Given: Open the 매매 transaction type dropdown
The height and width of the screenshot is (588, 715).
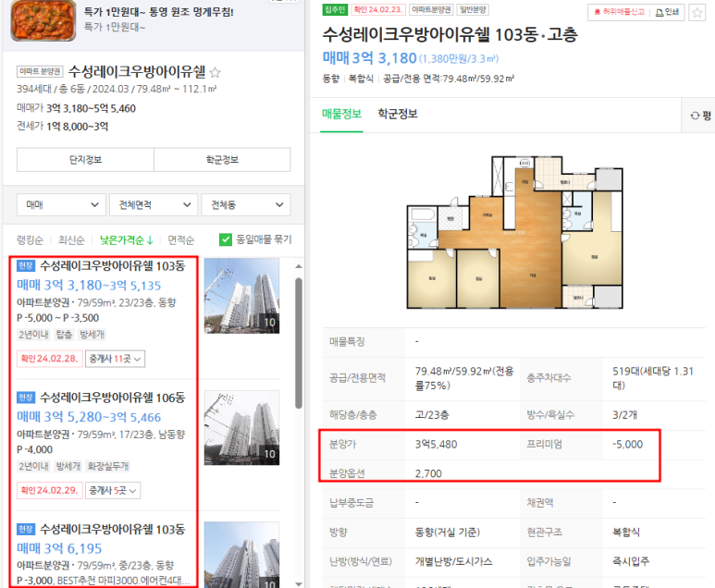Looking at the screenshot, I should click(61, 204).
